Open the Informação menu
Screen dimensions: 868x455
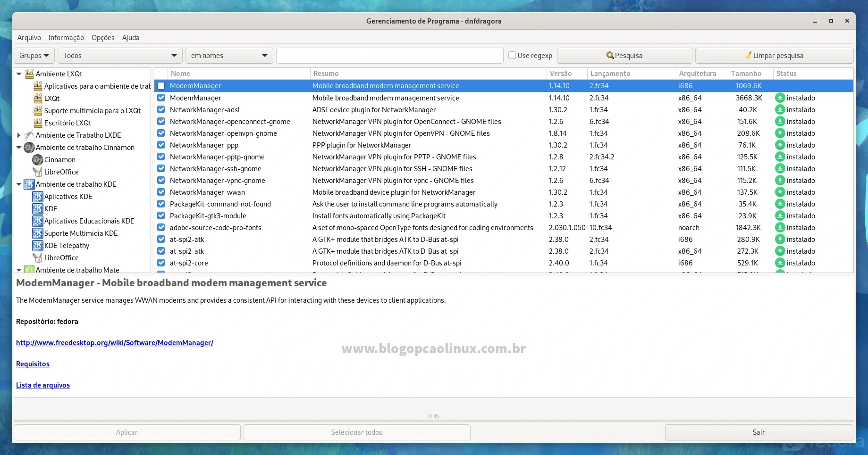click(66, 38)
